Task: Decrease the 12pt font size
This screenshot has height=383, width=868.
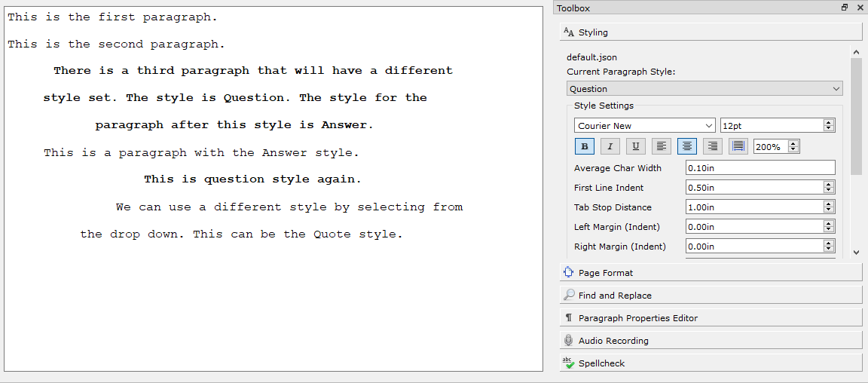Action: coord(829,129)
